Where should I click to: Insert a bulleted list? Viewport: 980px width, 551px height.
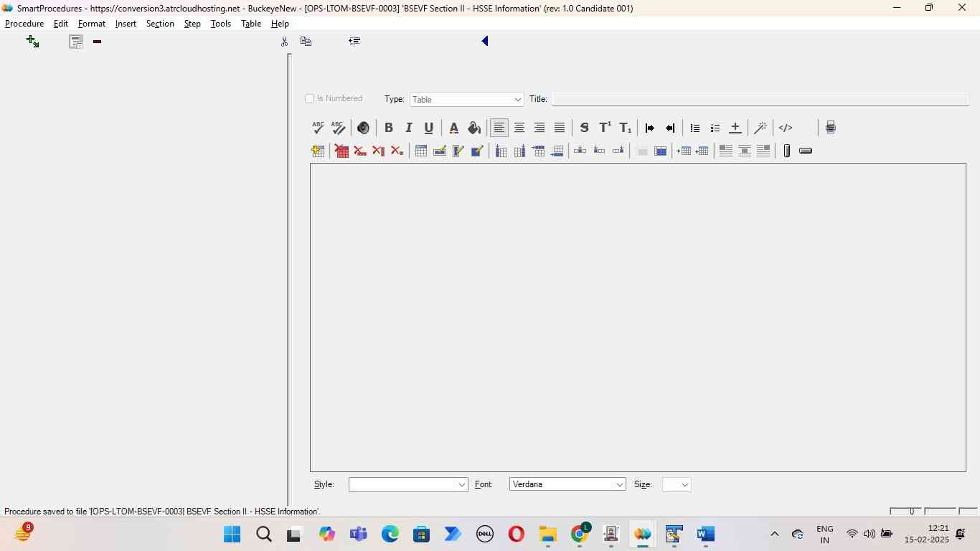[694, 128]
